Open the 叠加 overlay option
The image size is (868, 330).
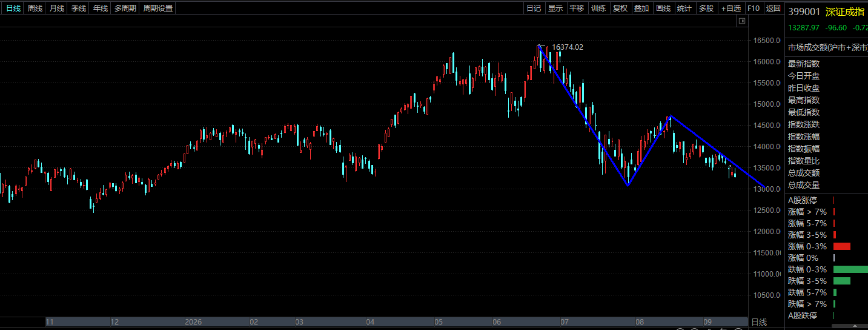pos(641,8)
